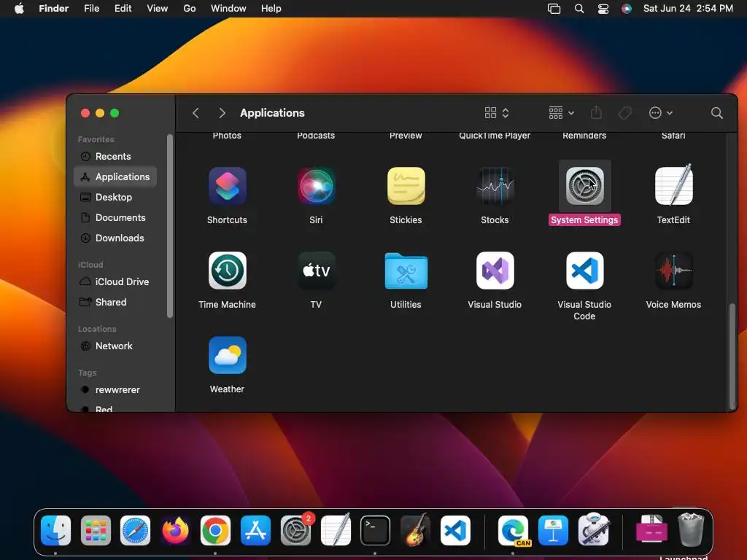Click the Finder window search icon
This screenshot has width=747, height=560.
[716, 113]
